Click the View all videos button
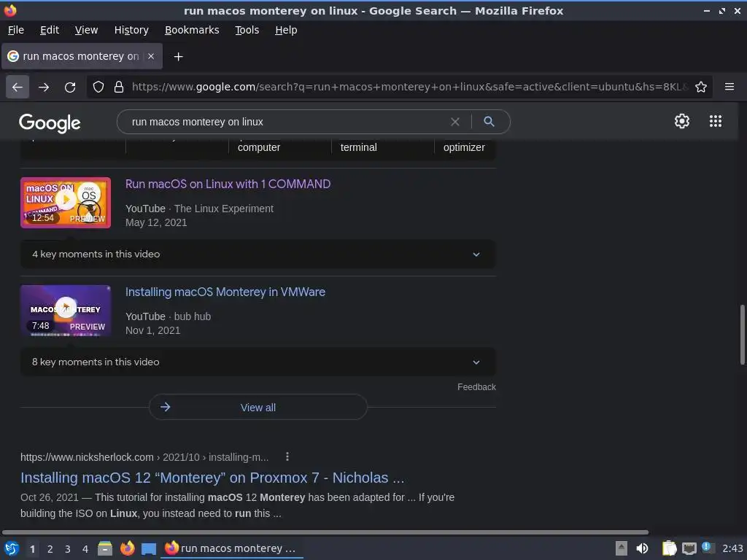The width and height of the screenshot is (747, 560). [258, 407]
